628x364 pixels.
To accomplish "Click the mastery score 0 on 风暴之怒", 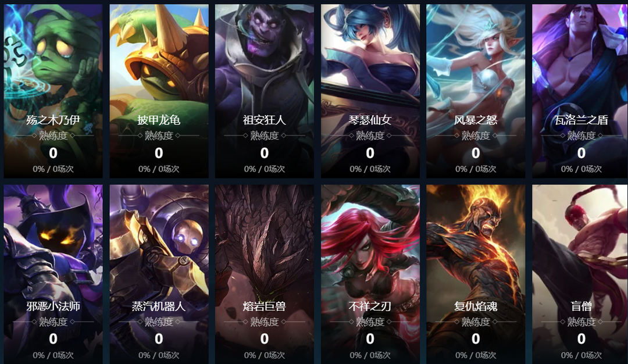I will click(x=476, y=153).
